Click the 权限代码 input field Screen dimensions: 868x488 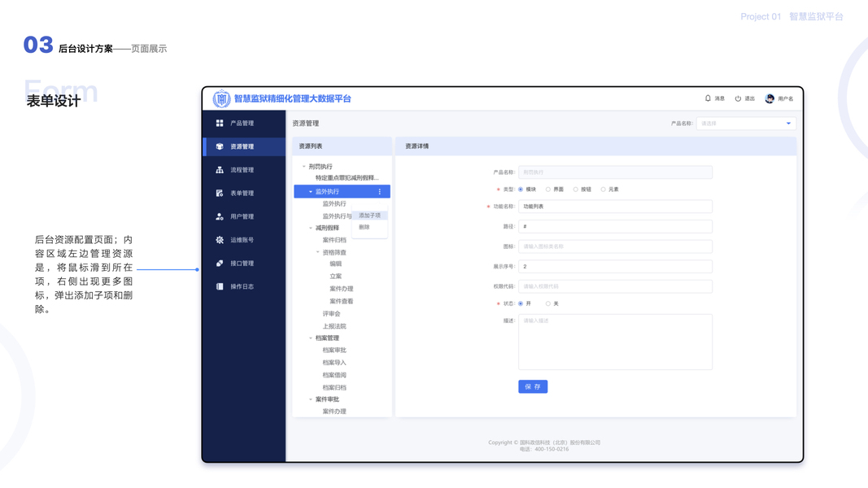pyautogui.click(x=615, y=286)
